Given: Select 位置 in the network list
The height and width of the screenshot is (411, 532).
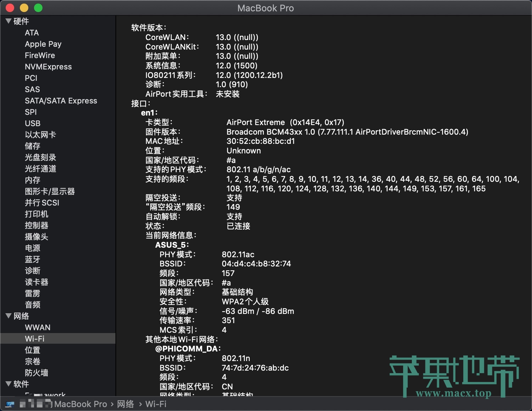Looking at the screenshot, I should pos(32,350).
